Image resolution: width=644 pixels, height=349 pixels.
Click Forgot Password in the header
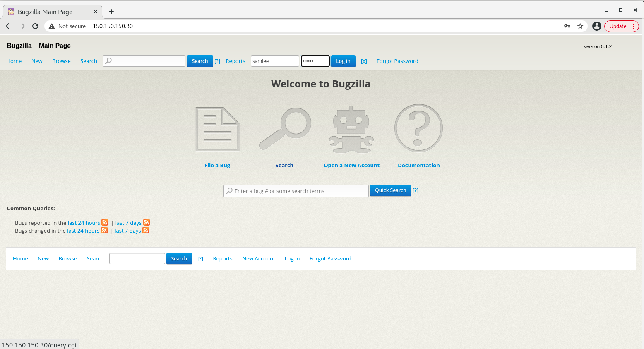[397, 61]
